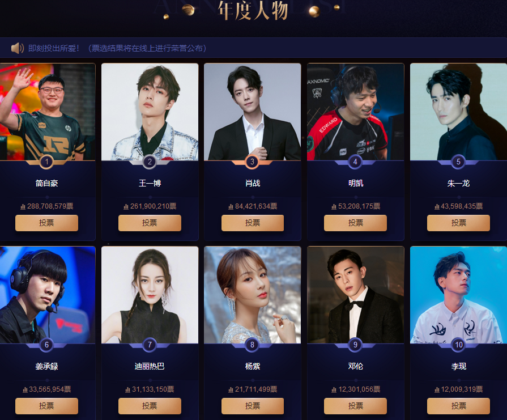
Task: Open 姜承録's portrait photo
Action: click(48, 295)
